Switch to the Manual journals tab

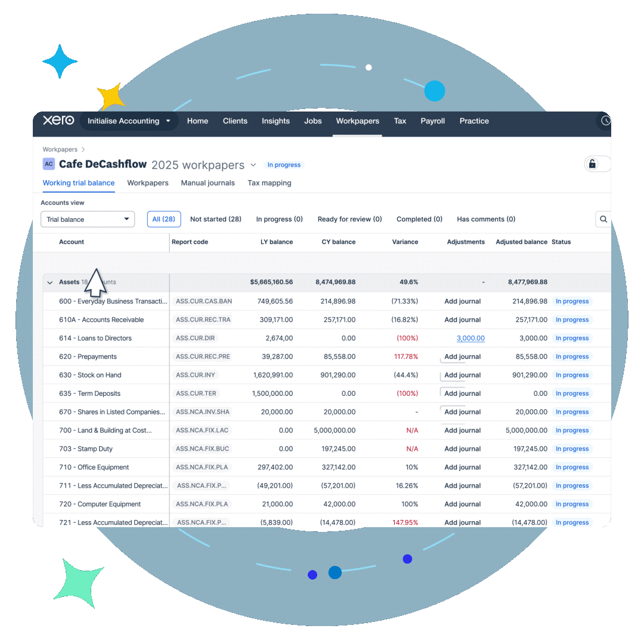point(208,183)
